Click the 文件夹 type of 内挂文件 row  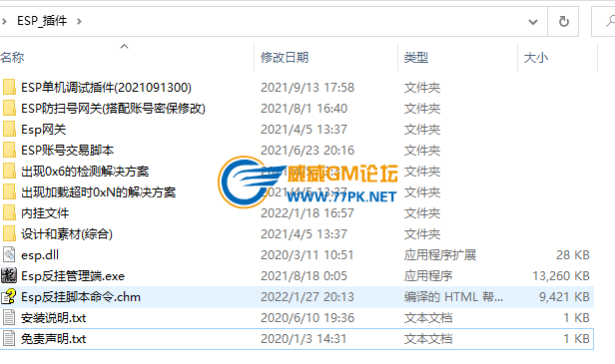pos(422,212)
